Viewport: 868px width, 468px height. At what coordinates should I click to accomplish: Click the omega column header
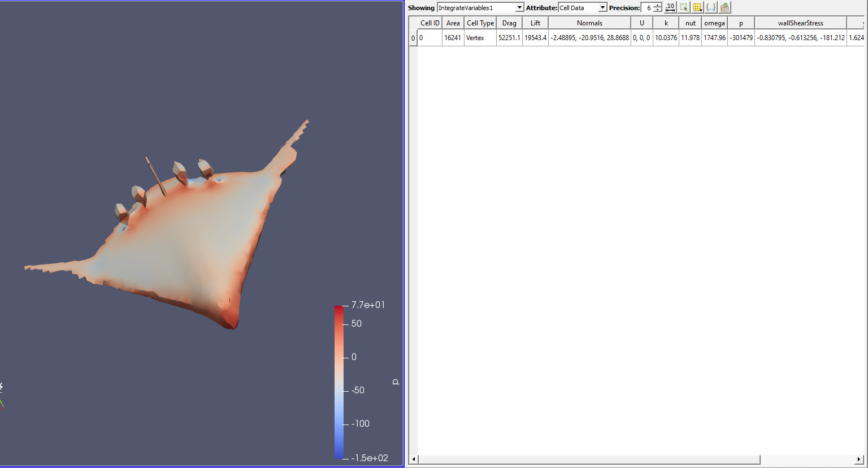[714, 23]
